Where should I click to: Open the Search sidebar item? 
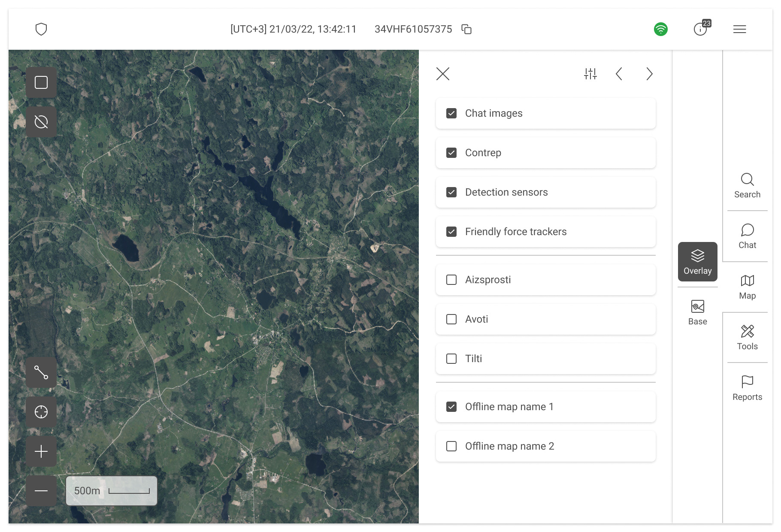(x=747, y=186)
